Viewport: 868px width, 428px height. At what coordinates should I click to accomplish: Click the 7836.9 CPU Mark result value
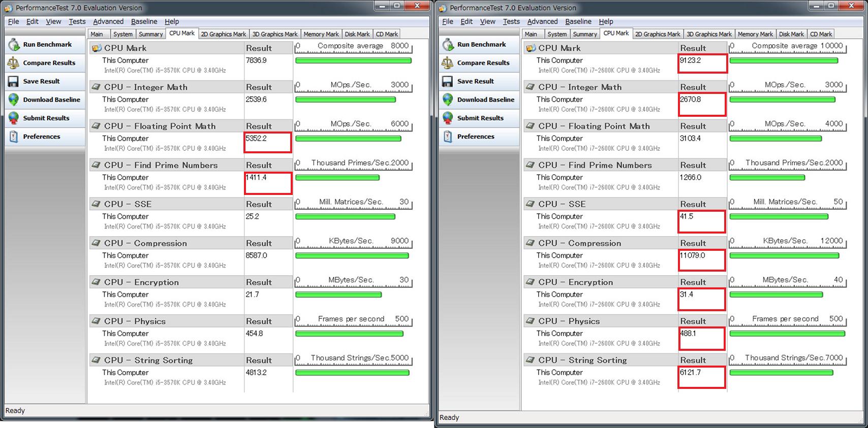coord(256,60)
